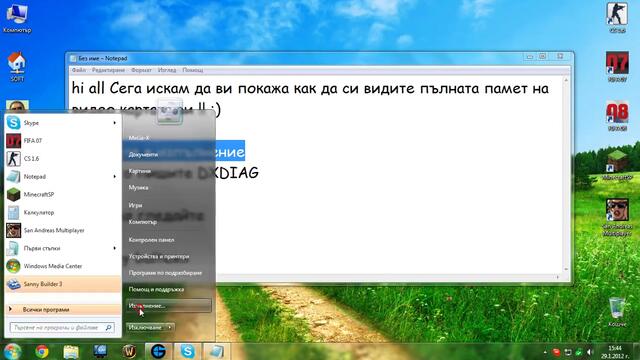Viewport: 640px width, 360px height.
Task: Open Google Chrome from the taskbar
Action: pyautogui.click(x=42, y=351)
